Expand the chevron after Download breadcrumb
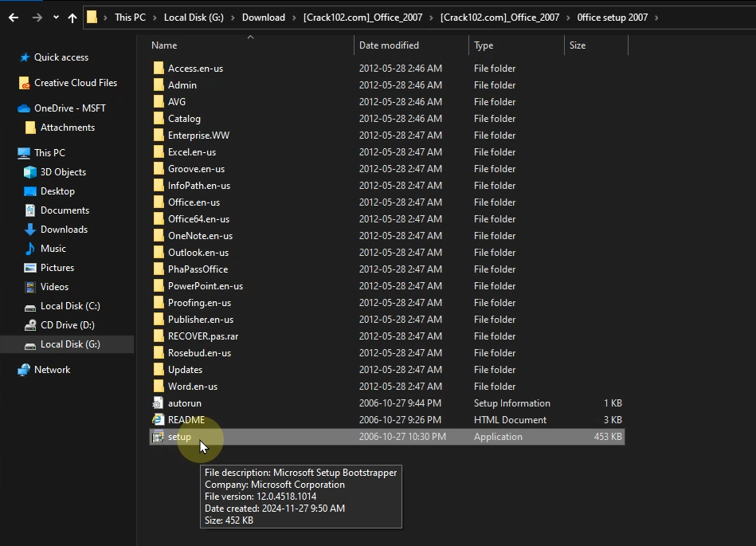The width and height of the screenshot is (756, 546). [294, 18]
